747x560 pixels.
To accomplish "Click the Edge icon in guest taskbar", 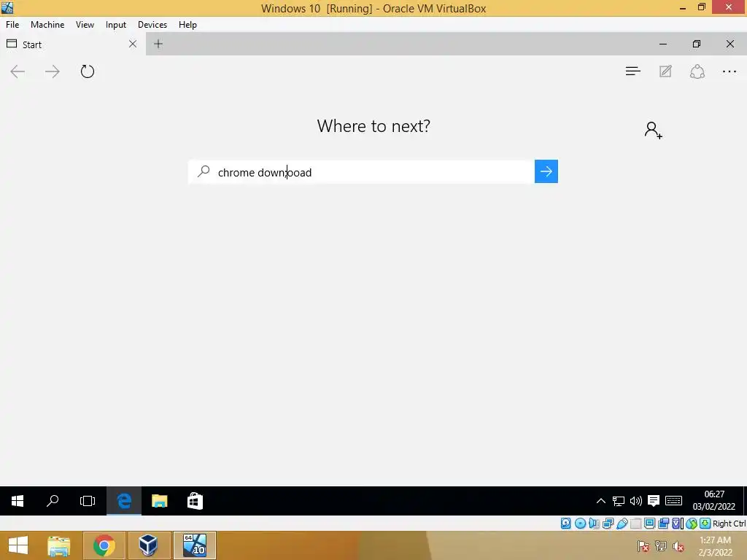I will click(x=124, y=501).
